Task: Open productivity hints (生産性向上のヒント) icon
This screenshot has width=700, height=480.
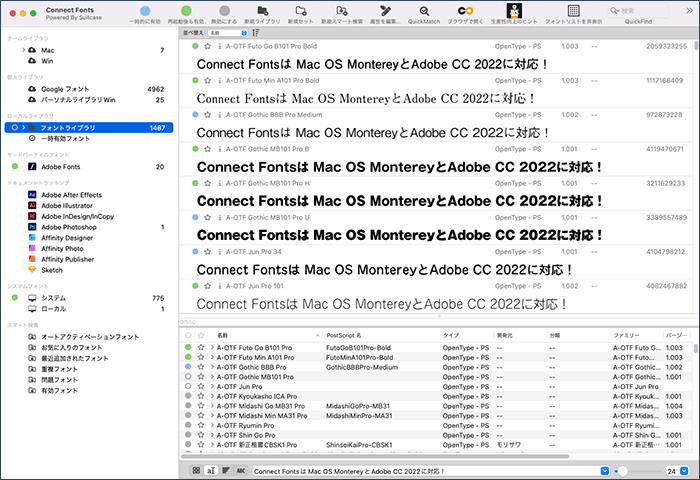Action: (514, 11)
